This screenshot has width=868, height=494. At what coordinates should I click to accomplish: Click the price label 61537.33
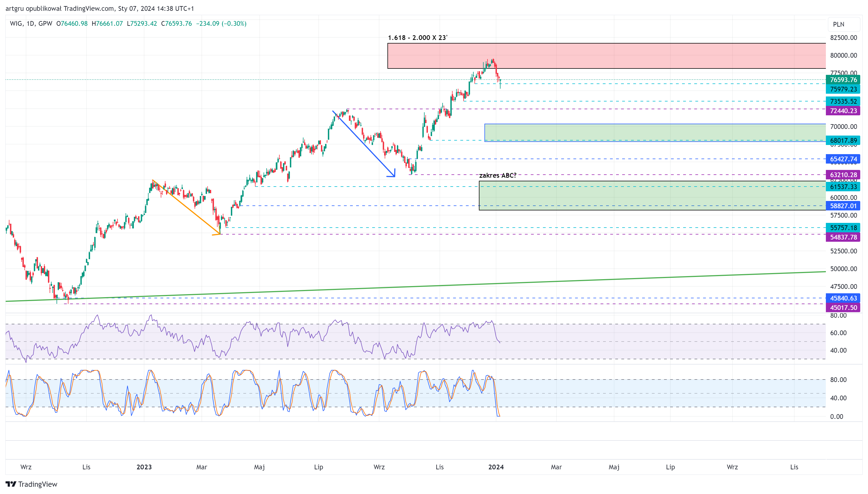click(x=843, y=187)
